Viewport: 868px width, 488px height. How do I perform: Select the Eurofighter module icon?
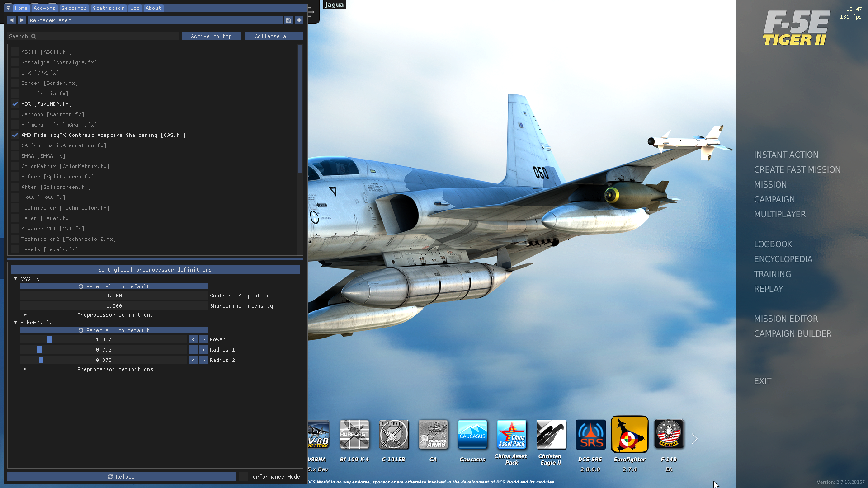pyautogui.click(x=630, y=435)
